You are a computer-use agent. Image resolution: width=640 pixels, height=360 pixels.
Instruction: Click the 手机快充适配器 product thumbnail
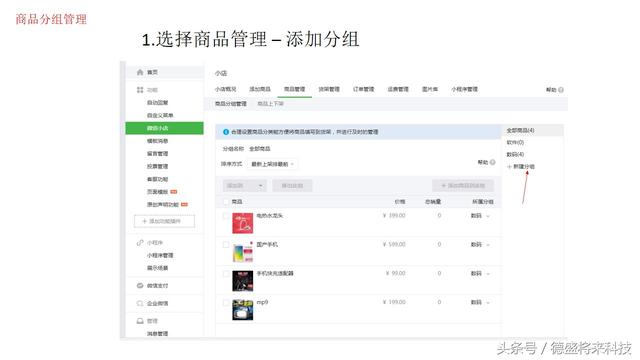[243, 281]
